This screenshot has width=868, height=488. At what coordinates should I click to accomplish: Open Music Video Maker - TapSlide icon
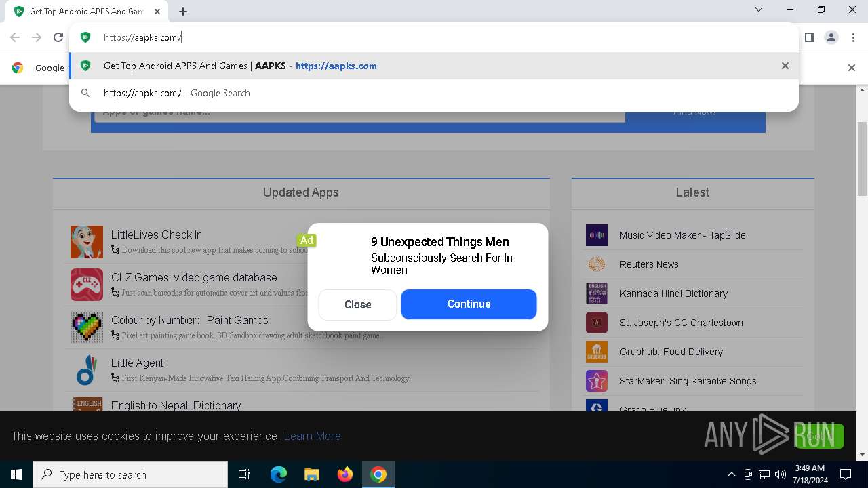pyautogui.click(x=597, y=235)
